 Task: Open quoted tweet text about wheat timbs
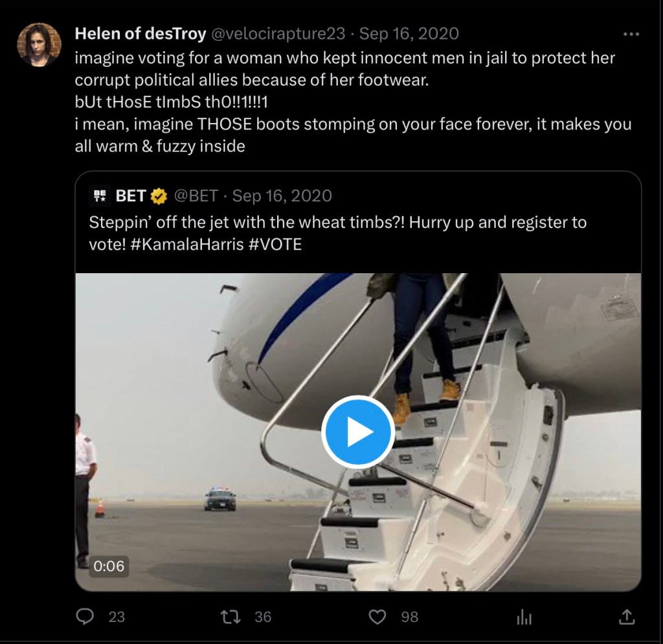pos(337,223)
